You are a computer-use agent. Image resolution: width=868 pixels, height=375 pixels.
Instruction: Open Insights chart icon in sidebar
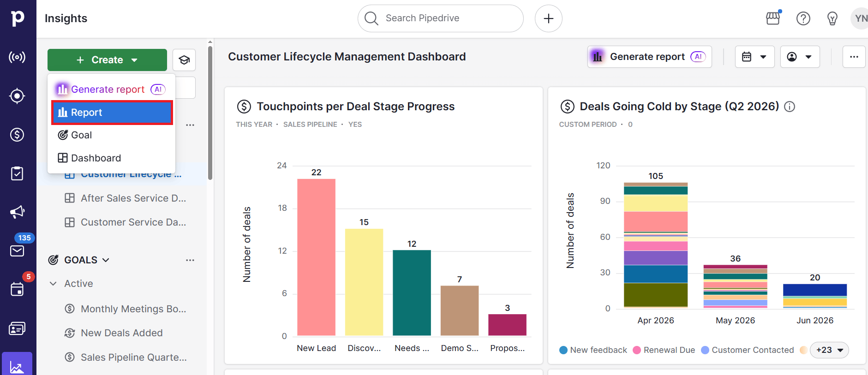pyautogui.click(x=17, y=365)
